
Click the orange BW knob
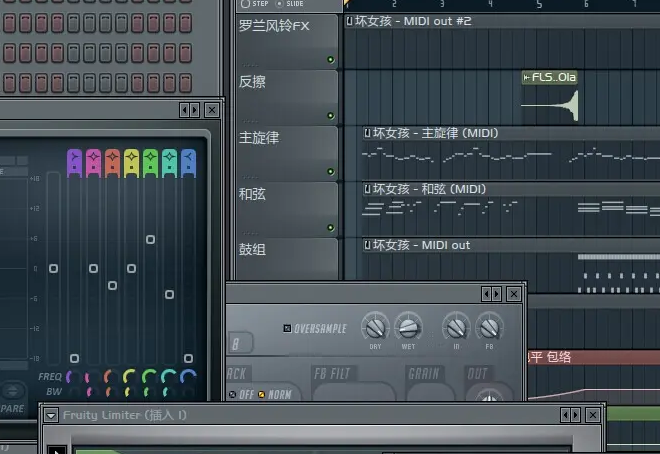(x=110, y=392)
